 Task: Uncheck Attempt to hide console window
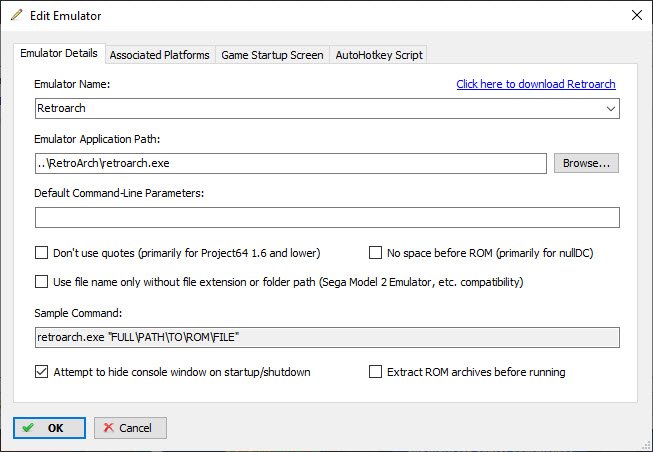pyautogui.click(x=41, y=372)
